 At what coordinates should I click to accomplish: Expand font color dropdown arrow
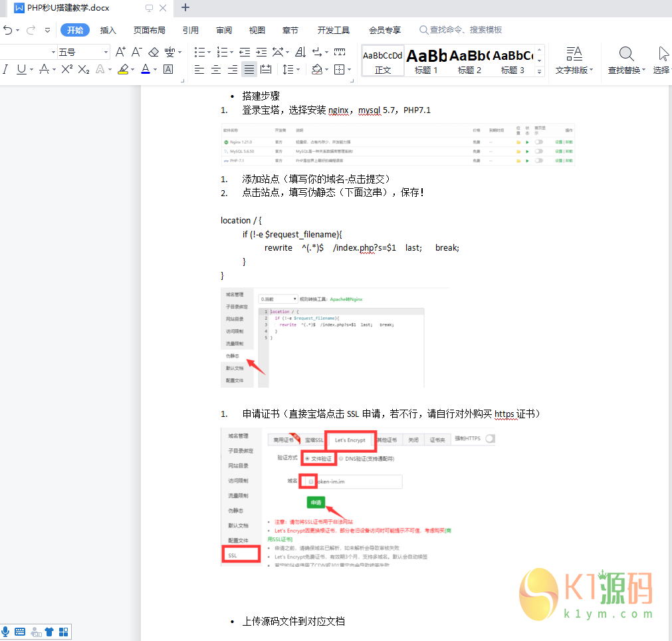tap(155, 69)
